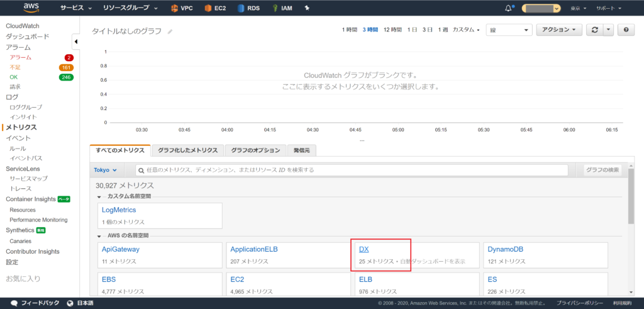The width and height of the screenshot is (644, 309).
Task: Open the アクション dropdown
Action: click(x=558, y=30)
